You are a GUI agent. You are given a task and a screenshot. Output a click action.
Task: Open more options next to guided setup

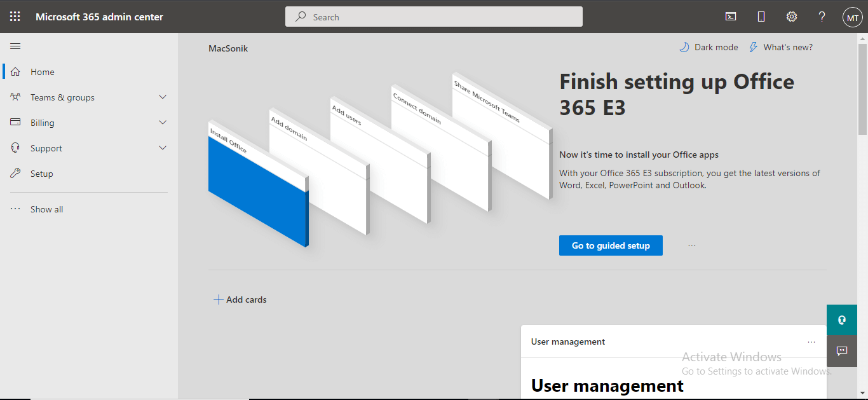(692, 245)
